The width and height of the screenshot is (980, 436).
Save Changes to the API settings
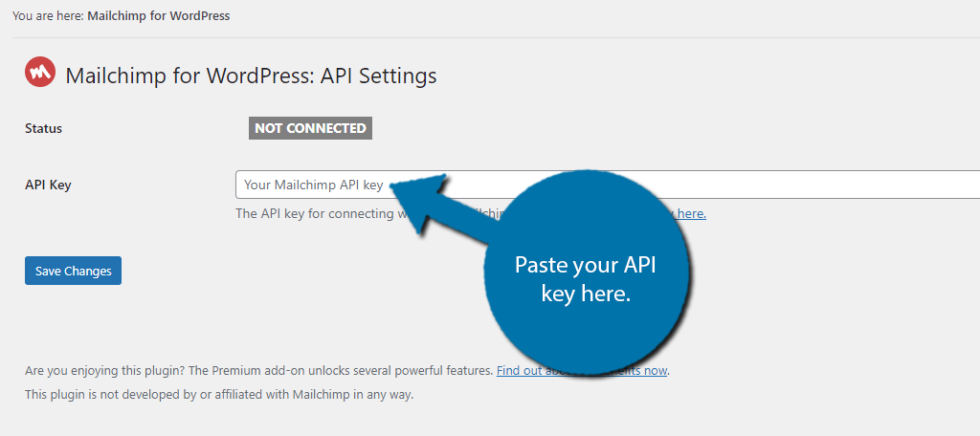[73, 271]
